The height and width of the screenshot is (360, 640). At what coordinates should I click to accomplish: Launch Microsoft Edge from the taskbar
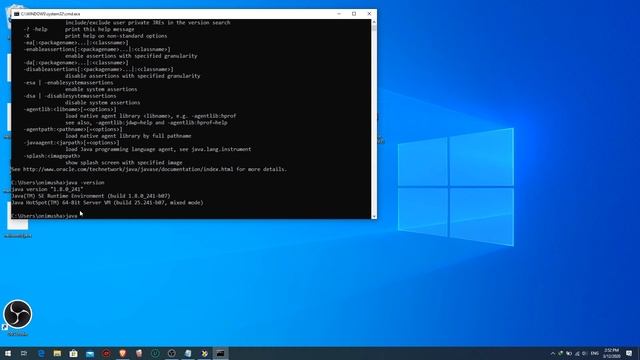coord(41,353)
